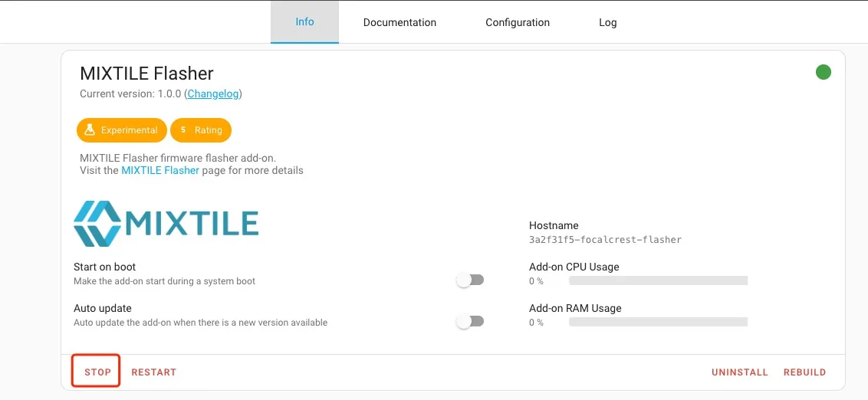
Task: Select the hostname 3a2f31f5-focalcrest-flasher text
Action: click(605, 240)
